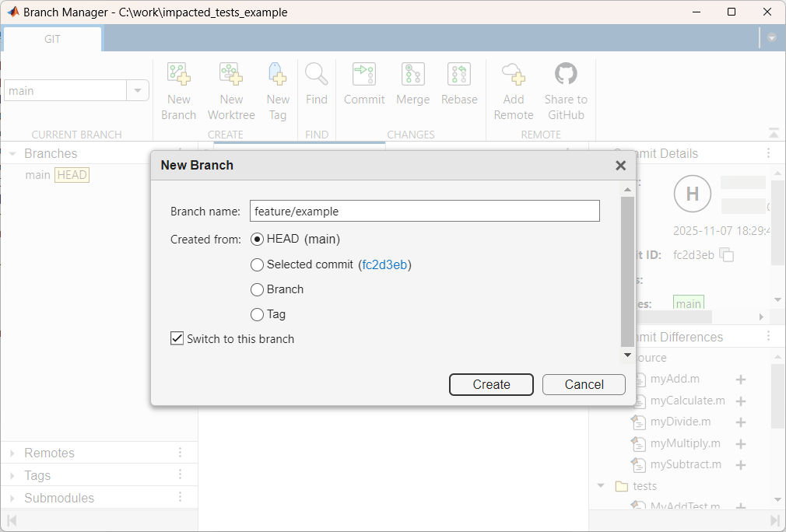Choose Selected commit as creation source

[x=257, y=264]
